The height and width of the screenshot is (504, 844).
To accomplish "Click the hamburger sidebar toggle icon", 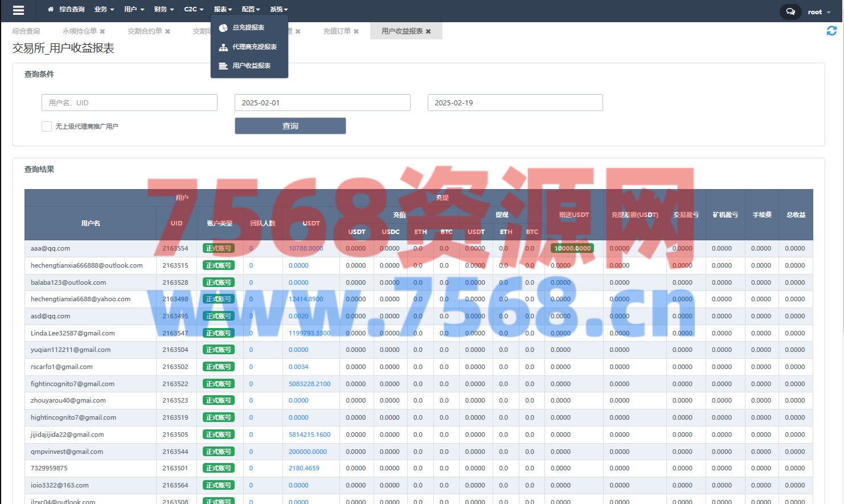I will point(18,10).
